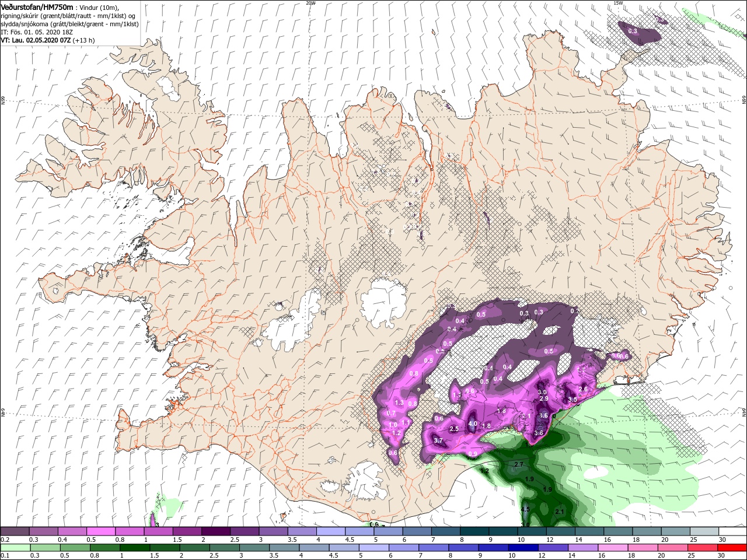747x560 pixels.
Task: Select rain legend swatch between 4.5 and 5
Action: click(345, 548)
